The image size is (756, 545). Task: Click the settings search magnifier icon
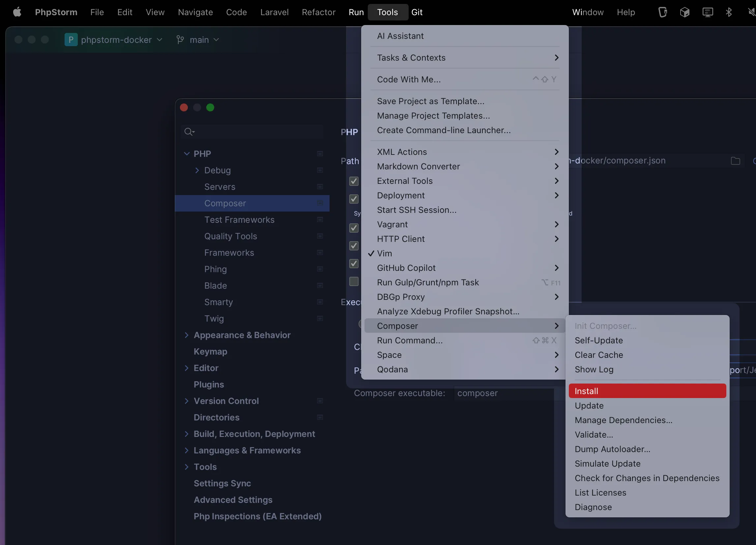click(x=189, y=132)
